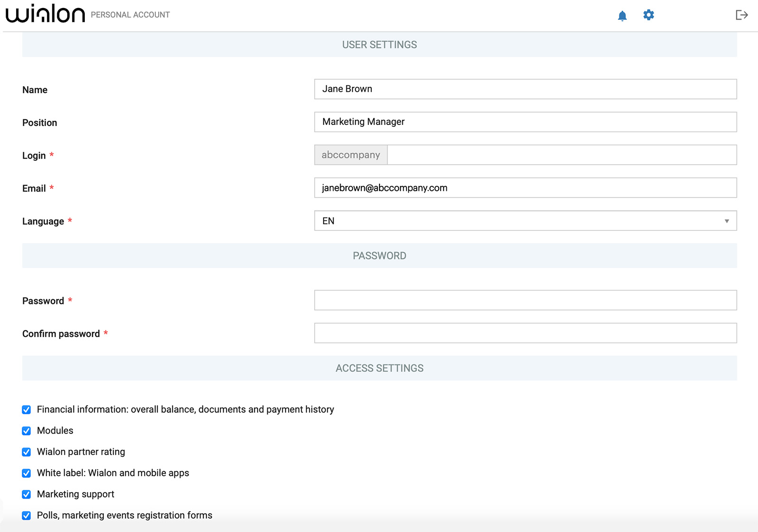The image size is (758, 532).
Task: Click the PERSONAL ACCOUNT label
Action: point(129,15)
